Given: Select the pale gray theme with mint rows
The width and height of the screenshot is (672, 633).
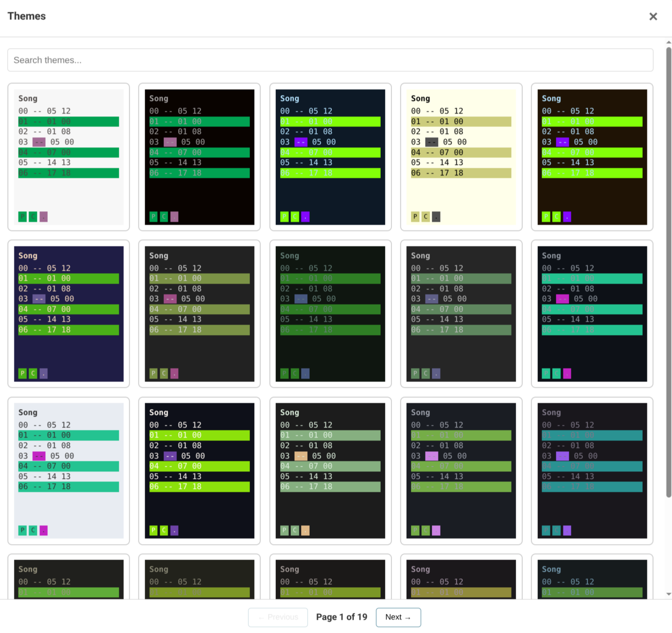Looking at the screenshot, I should point(68,470).
